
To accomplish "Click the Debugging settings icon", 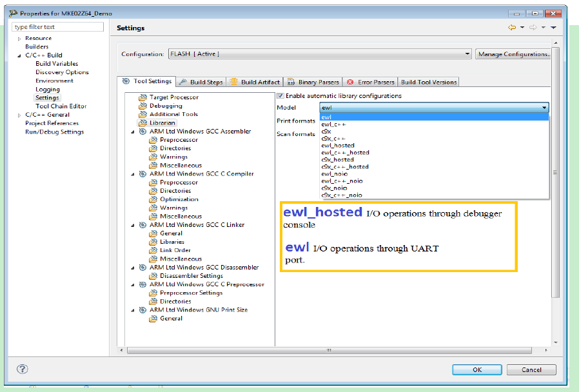I will 142,106.
